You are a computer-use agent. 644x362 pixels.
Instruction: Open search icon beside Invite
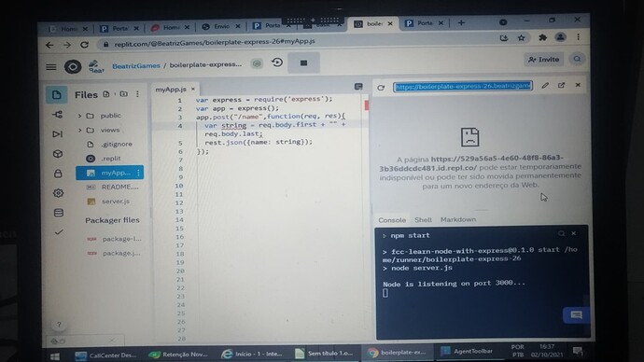577,59
